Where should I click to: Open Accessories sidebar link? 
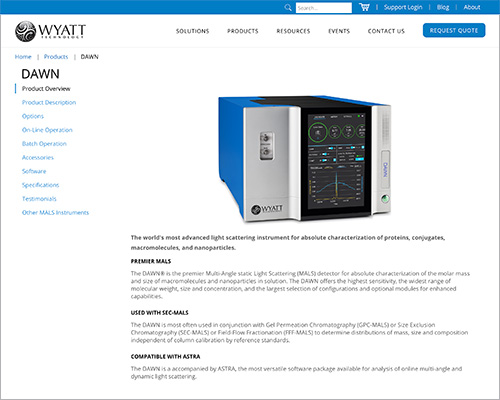pyautogui.click(x=38, y=157)
